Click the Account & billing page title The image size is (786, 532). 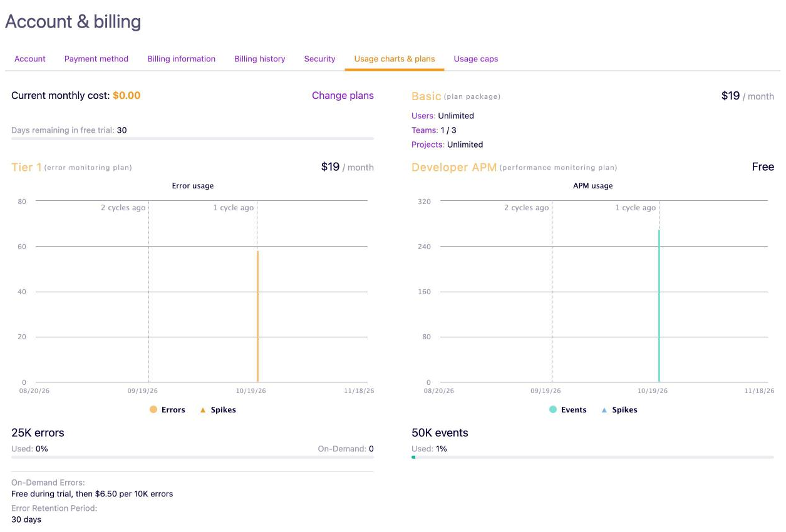tap(73, 22)
